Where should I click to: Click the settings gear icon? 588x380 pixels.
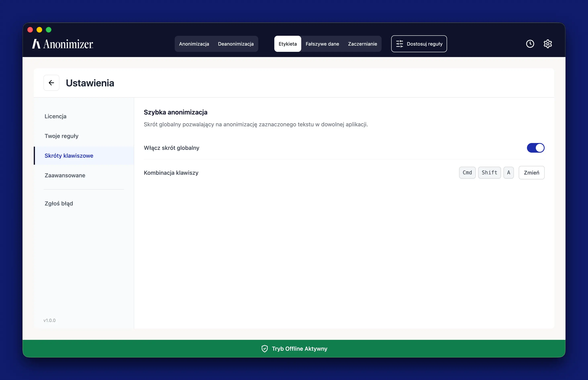pyautogui.click(x=548, y=44)
